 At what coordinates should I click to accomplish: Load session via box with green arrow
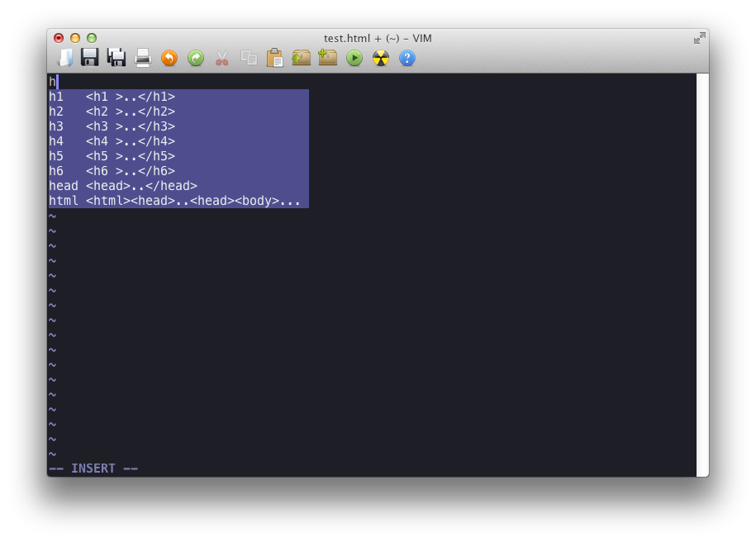(301, 58)
